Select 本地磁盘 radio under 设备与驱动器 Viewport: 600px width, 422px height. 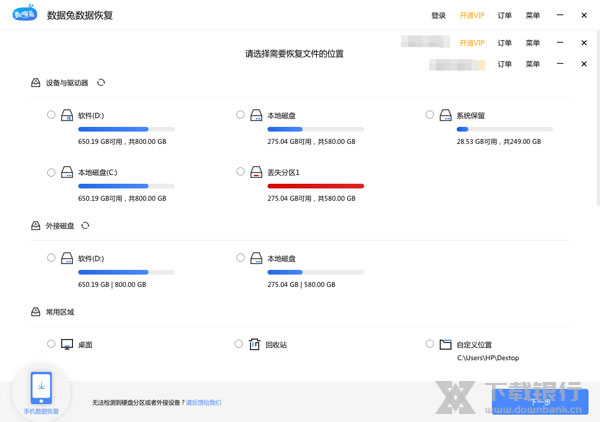(x=240, y=114)
